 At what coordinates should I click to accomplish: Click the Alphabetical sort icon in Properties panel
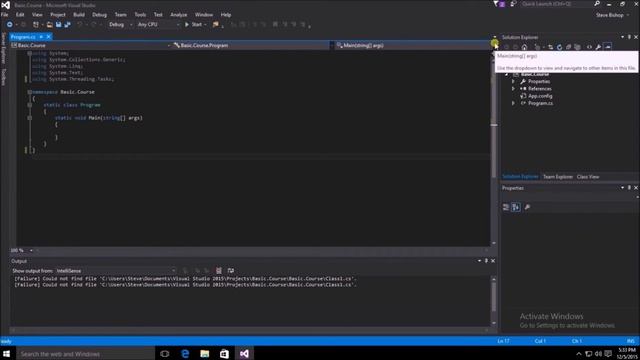516,207
